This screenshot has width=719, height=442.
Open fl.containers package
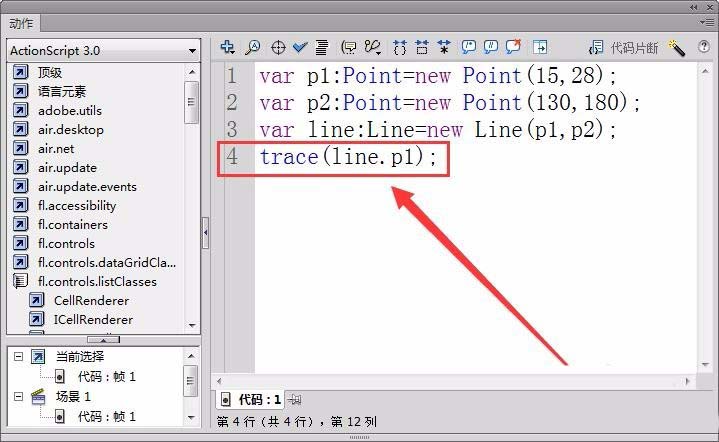pos(72,225)
